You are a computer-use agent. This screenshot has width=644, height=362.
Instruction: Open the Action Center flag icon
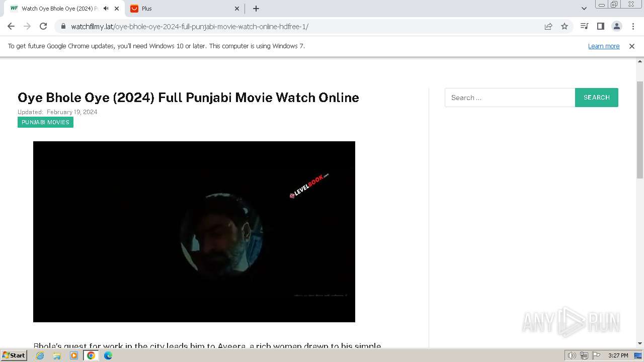pyautogui.click(x=596, y=355)
